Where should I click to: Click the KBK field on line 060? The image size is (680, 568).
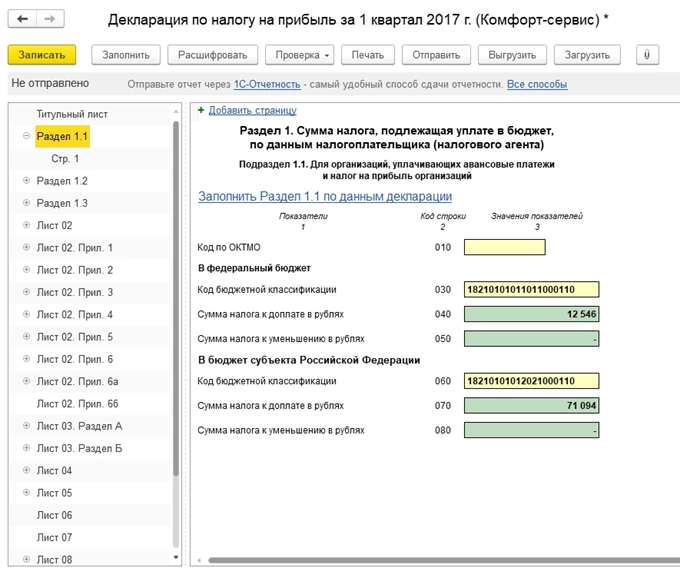tap(532, 381)
